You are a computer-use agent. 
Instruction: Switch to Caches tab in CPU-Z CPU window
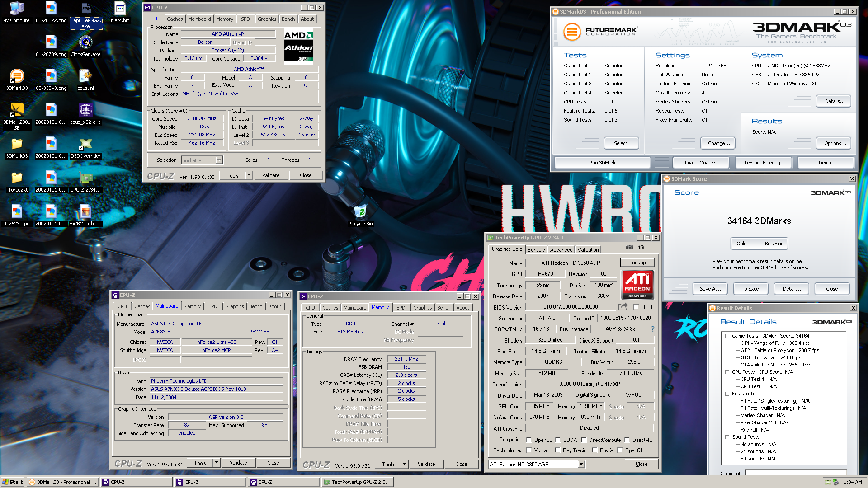point(175,19)
